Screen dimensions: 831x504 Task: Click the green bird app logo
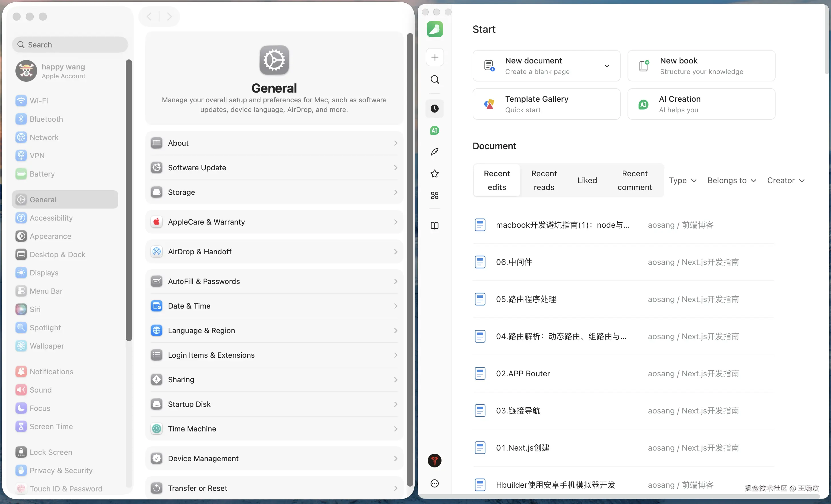click(434, 29)
